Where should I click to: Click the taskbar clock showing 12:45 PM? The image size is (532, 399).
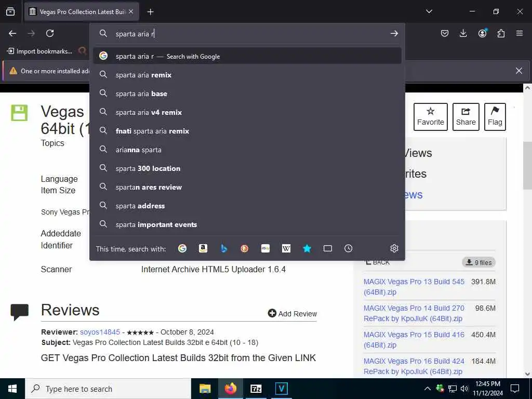[487, 389]
